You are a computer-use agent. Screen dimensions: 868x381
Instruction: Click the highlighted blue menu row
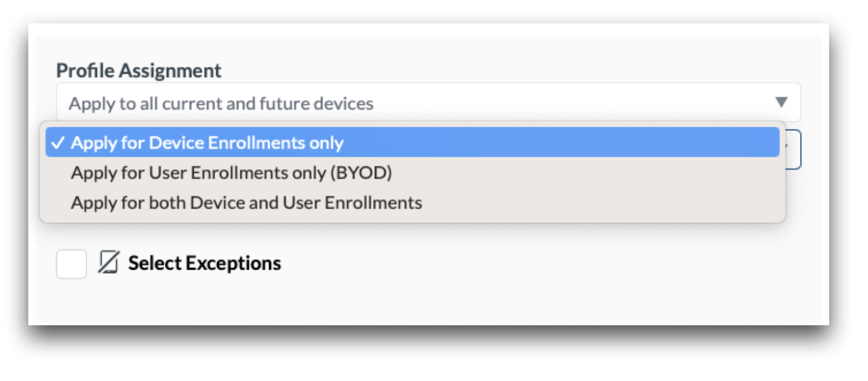412,143
